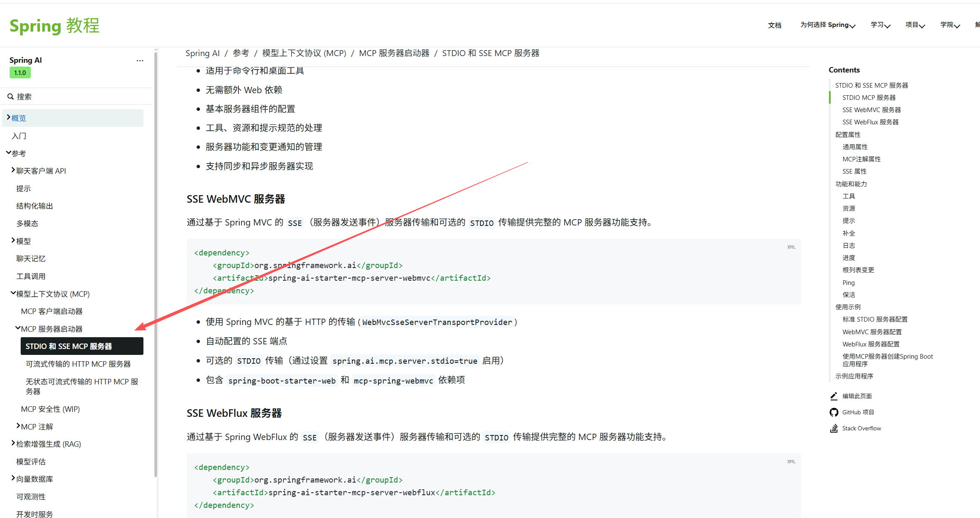Open 提示 in the left sidebar
The width and height of the screenshot is (980, 518).
pos(24,188)
